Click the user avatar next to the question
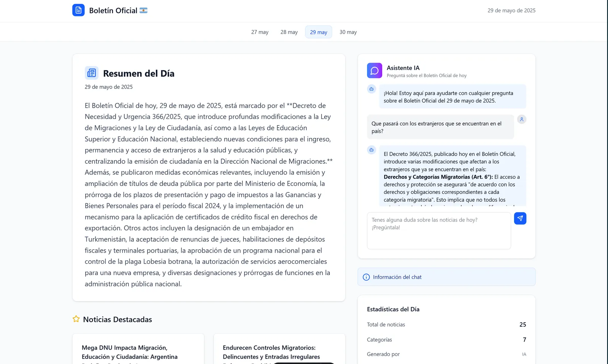This screenshot has width=608, height=364. (x=522, y=119)
